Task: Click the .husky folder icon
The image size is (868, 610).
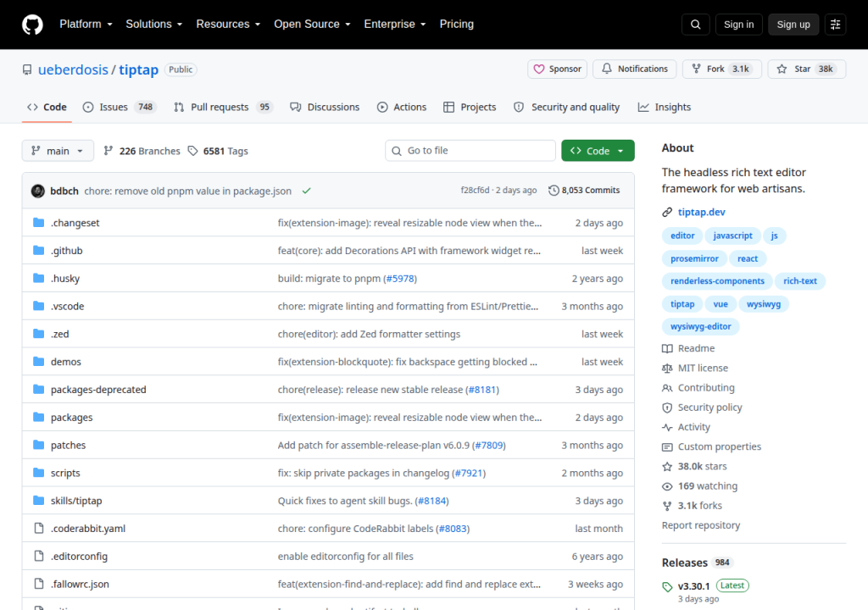Action: pos(38,278)
